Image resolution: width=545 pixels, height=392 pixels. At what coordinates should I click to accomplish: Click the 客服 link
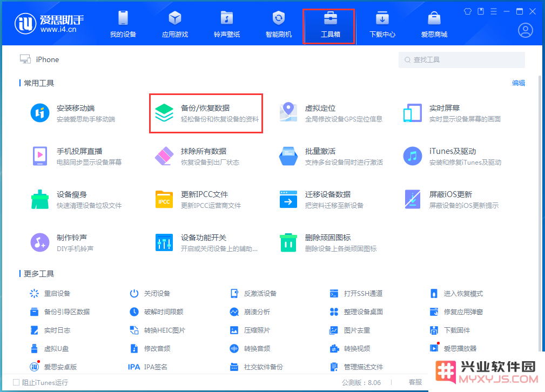[x=415, y=382]
